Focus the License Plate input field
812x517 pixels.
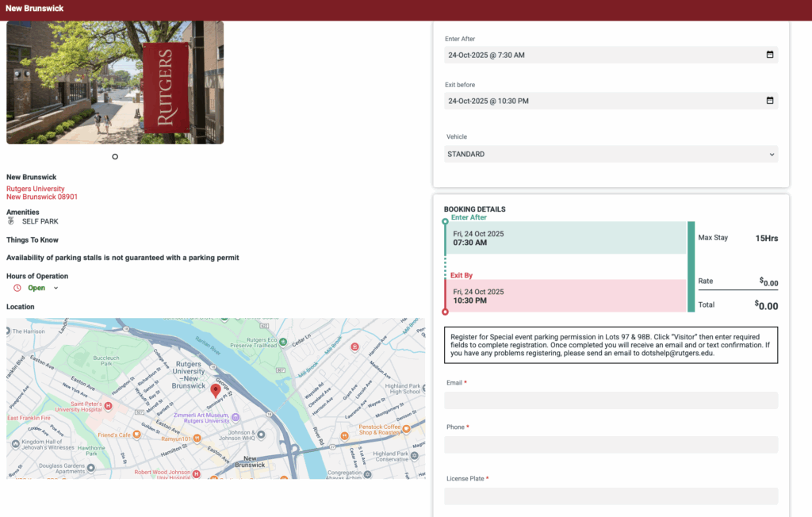click(611, 496)
